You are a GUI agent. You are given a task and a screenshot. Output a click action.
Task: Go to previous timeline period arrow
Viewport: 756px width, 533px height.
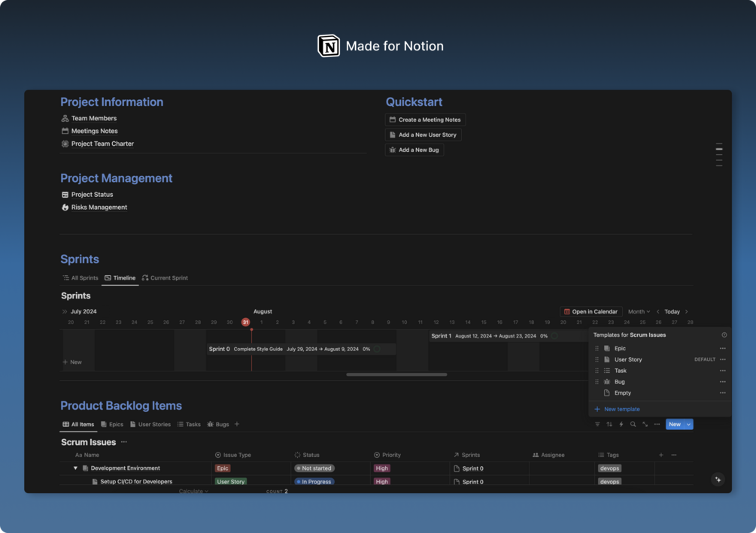pos(657,312)
